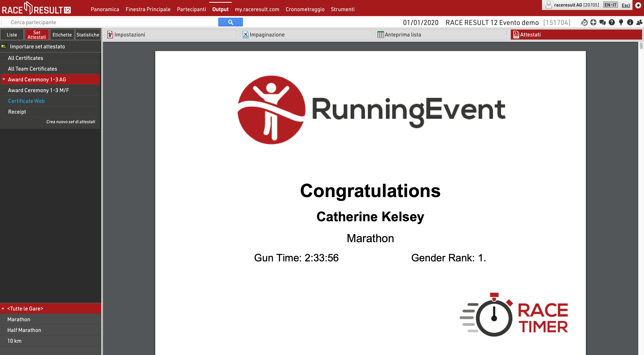Select Tutte le Gare filter

tap(50, 309)
